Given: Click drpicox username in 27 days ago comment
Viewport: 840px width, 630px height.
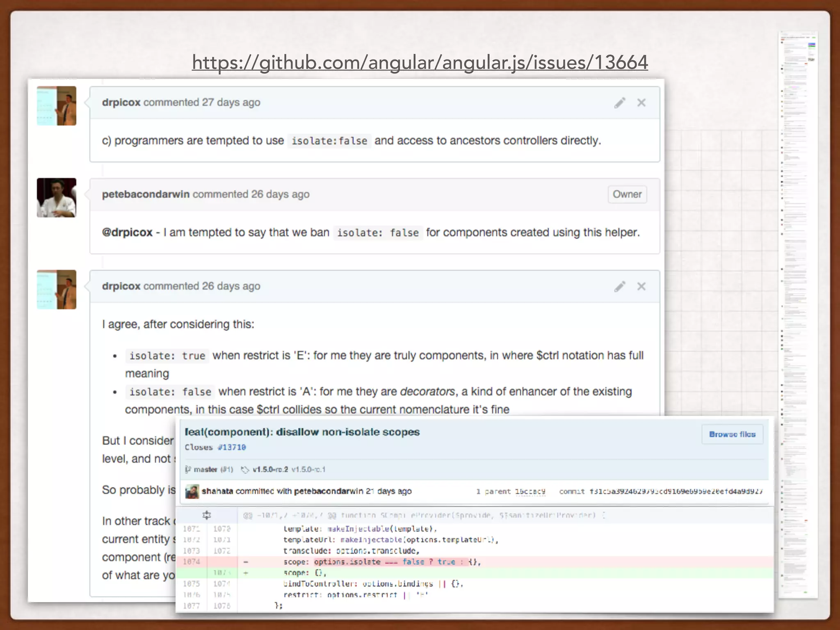Looking at the screenshot, I should coord(121,102).
